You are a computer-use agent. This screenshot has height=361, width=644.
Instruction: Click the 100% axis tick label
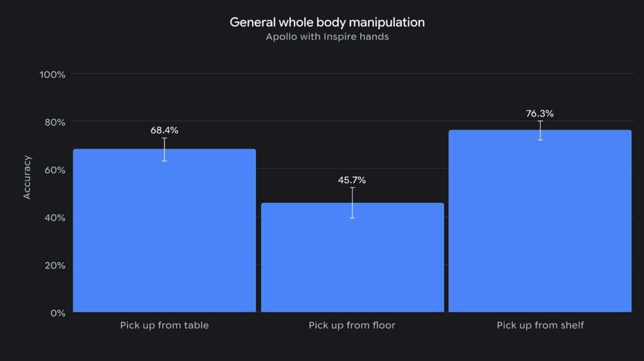tap(52, 75)
